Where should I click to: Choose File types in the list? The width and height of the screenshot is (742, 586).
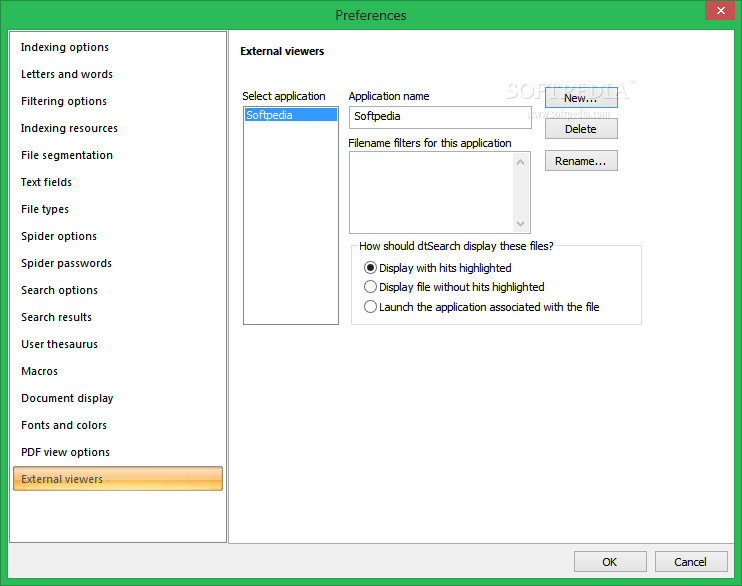[x=45, y=209]
